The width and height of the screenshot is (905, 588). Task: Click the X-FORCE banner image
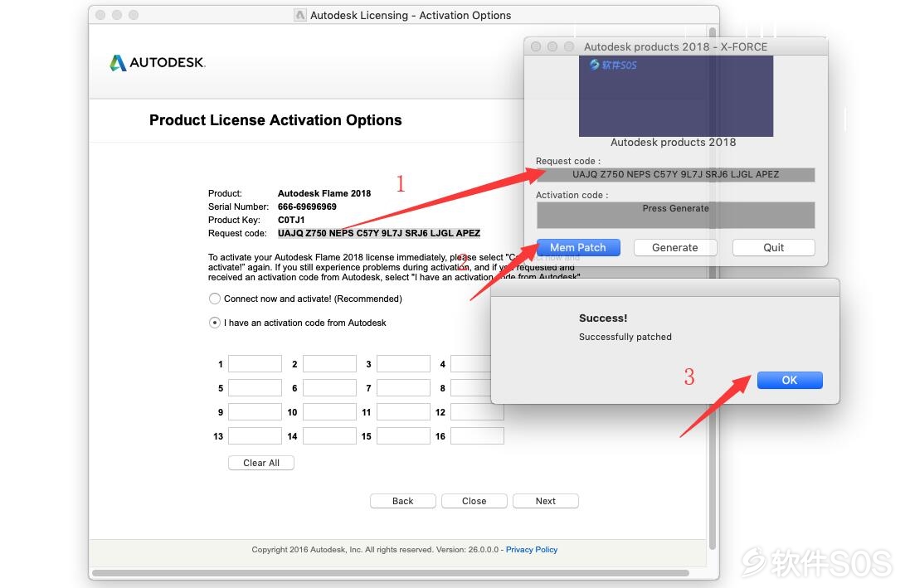pos(676,96)
